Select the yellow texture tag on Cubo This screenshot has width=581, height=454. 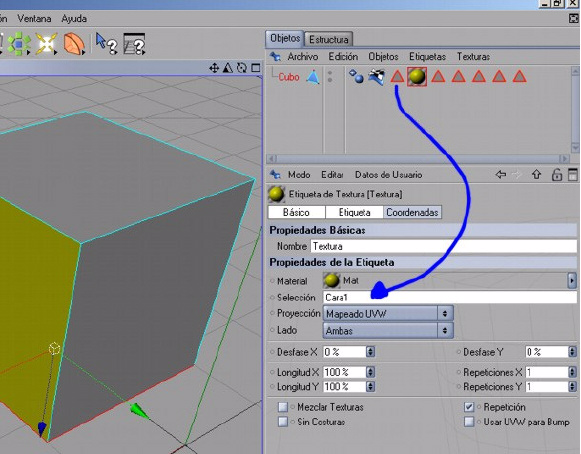coord(417,77)
